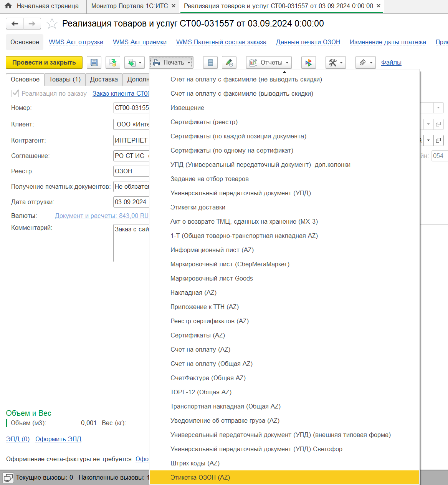Click the colorful play triangle icon
Viewport: 448px width, 485px height.
309,63
